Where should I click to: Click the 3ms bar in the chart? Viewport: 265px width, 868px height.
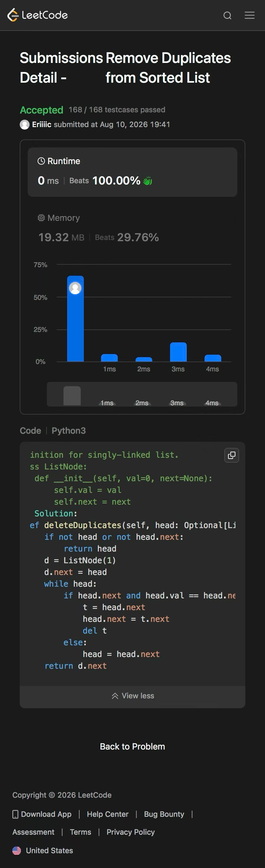click(x=178, y=352)
